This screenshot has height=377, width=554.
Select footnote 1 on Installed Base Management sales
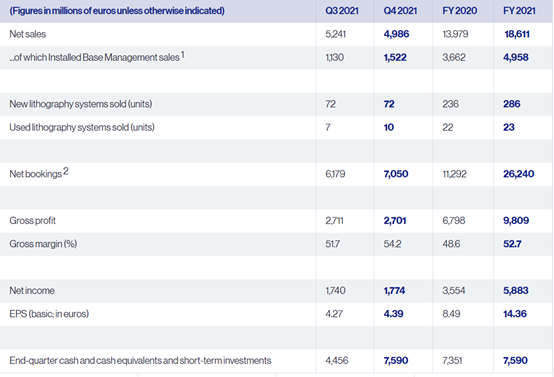tap(183, 55)
